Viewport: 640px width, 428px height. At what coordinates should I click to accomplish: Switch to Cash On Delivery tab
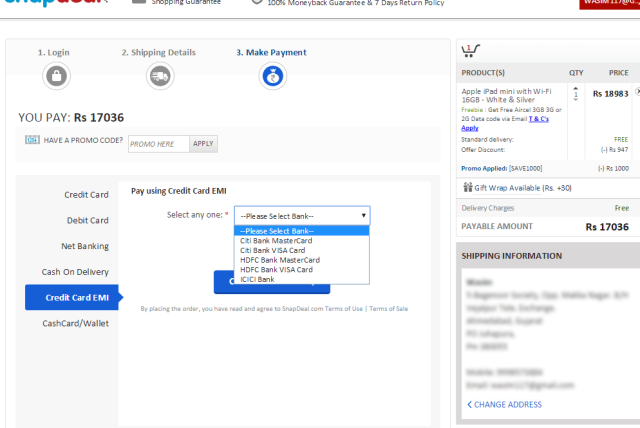click(x=75, y=272)
